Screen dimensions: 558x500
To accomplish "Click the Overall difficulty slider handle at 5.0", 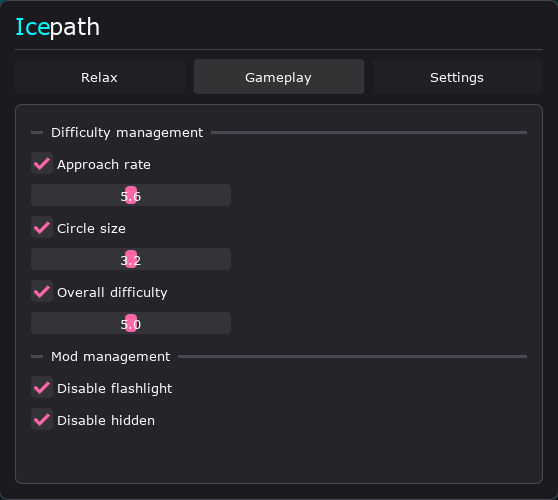I will pyautogui.click(x=131, y=323).
